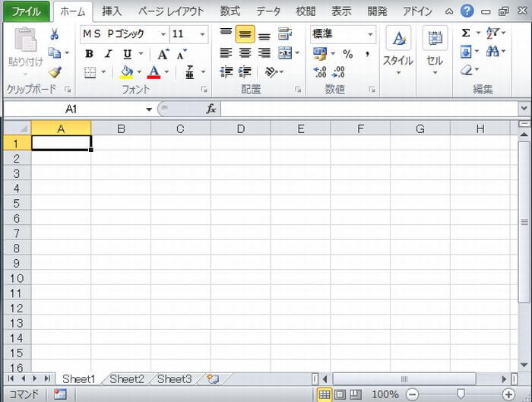532x402 pixels.
Task: Click the Merge and Center icon
Action: pos(285,53)
